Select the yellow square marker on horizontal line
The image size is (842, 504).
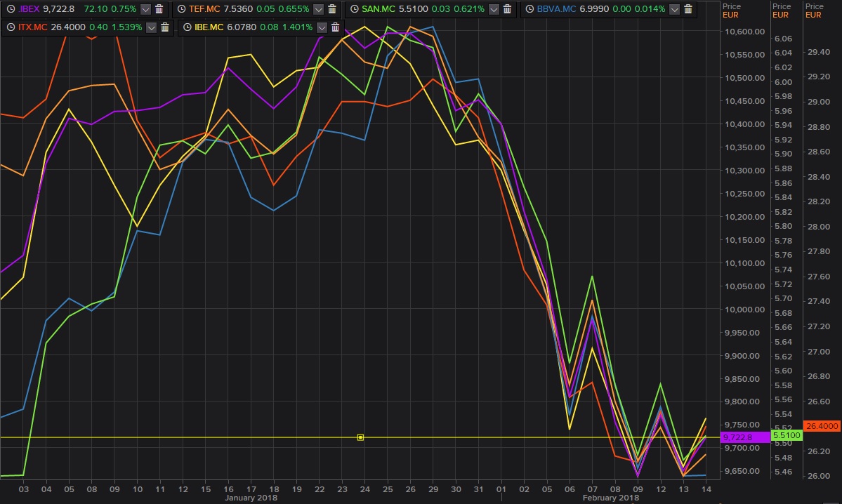pyautogui.click(x=360, y=437)
